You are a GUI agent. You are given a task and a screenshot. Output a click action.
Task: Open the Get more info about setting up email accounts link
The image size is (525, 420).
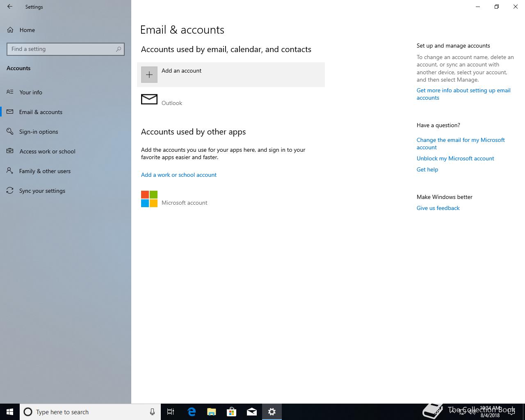[x=463, y=94]
